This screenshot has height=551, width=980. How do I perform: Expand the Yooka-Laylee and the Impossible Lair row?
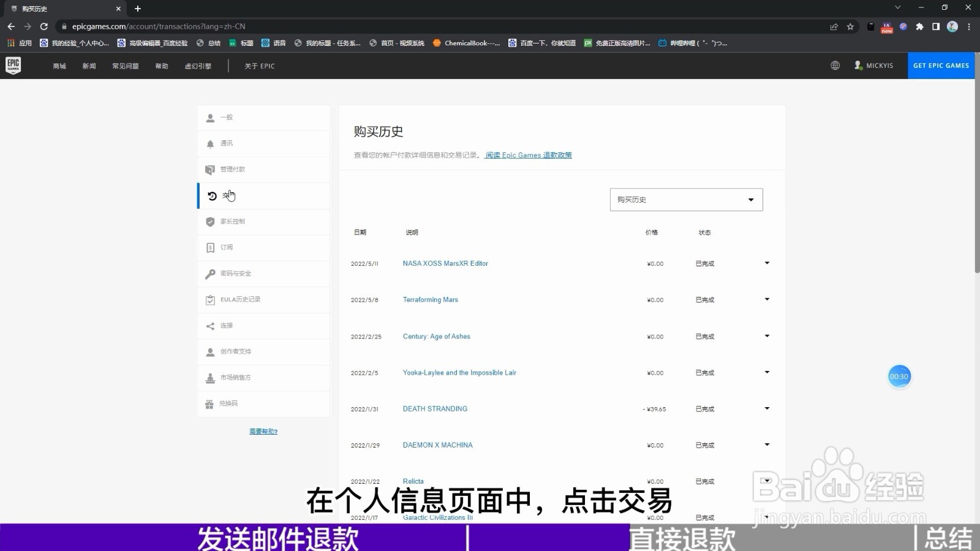(x=767, y=372)
